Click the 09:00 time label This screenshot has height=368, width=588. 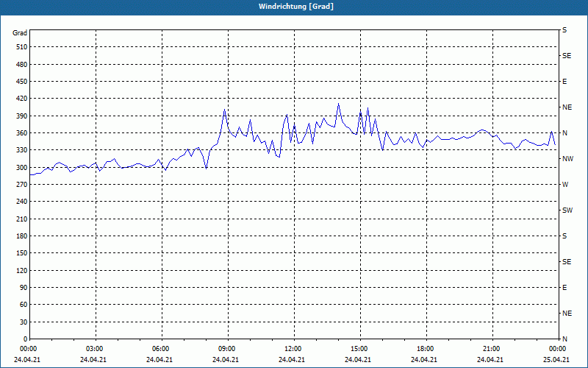tap(226, 349)
